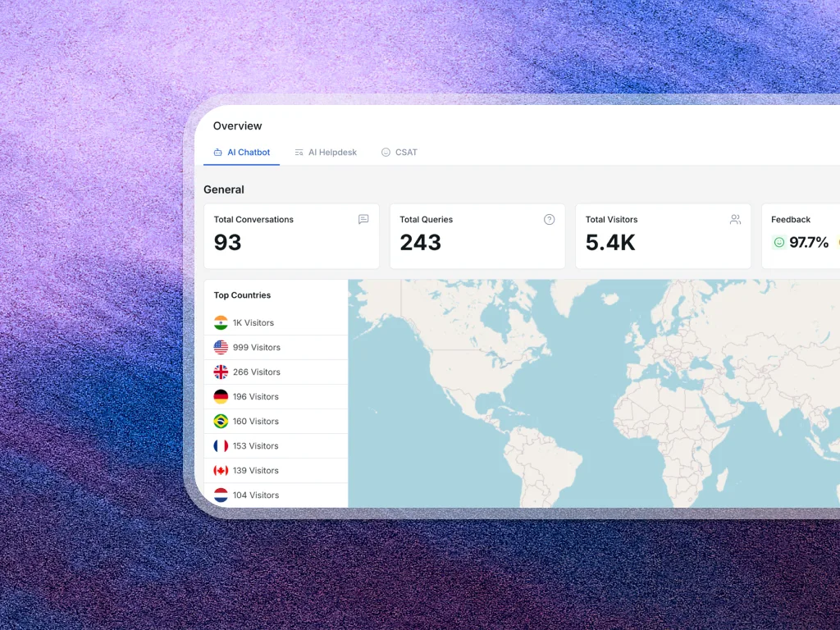The width and height of the screenshot is (840, 630).
Task: Click the Total Queries question mark icon
Action: point(550,220)
